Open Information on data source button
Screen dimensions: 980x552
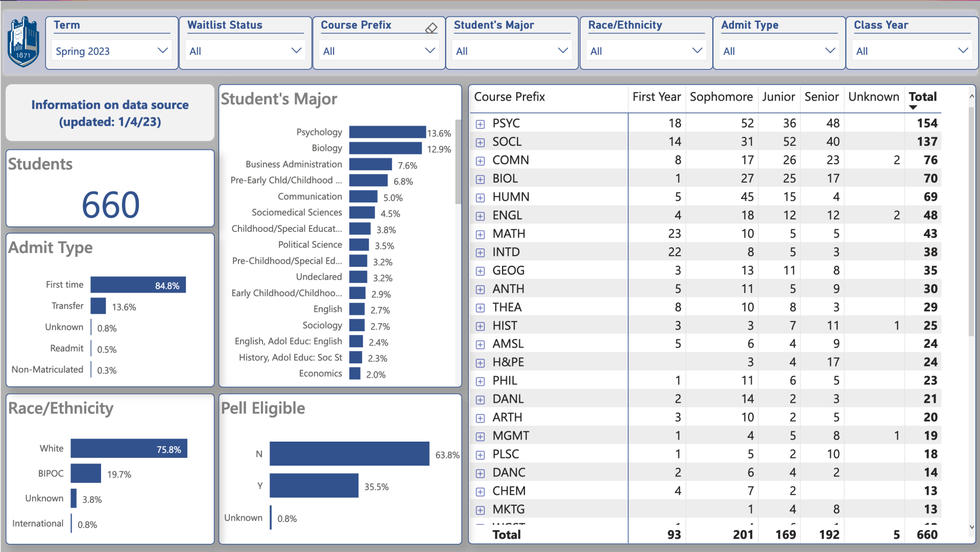tap(110, 113)
